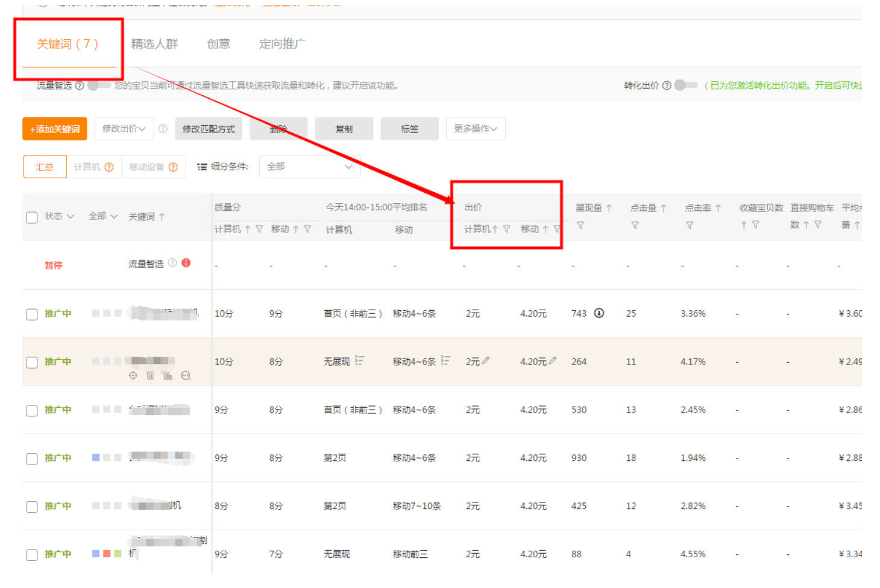Viewport: 880px width, 588px height.
Task: Click the orange +添加关键词 button
Action: [55, 129]
